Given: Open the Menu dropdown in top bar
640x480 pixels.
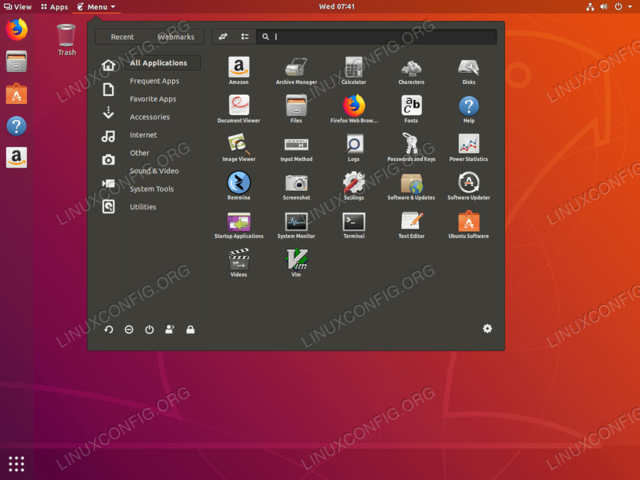Looking at the screenshot, I should click(96, 7).
